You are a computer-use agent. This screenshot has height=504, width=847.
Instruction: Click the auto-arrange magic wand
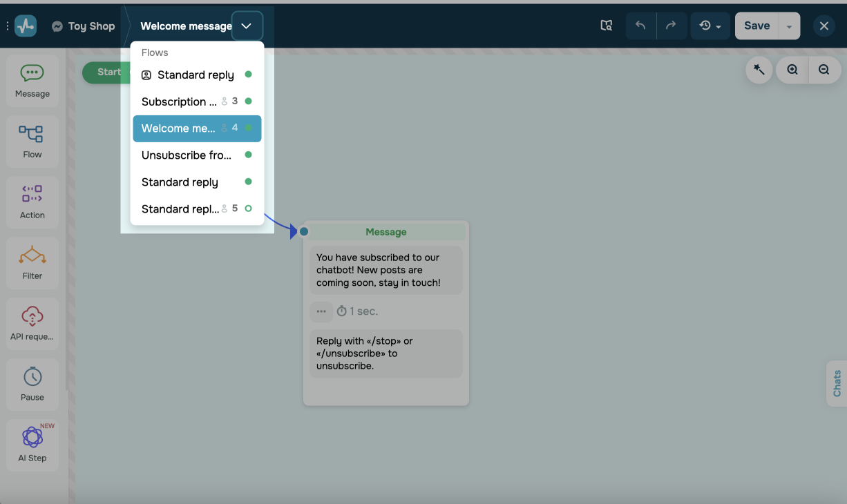pyautogui.click(x=759, y=70)
